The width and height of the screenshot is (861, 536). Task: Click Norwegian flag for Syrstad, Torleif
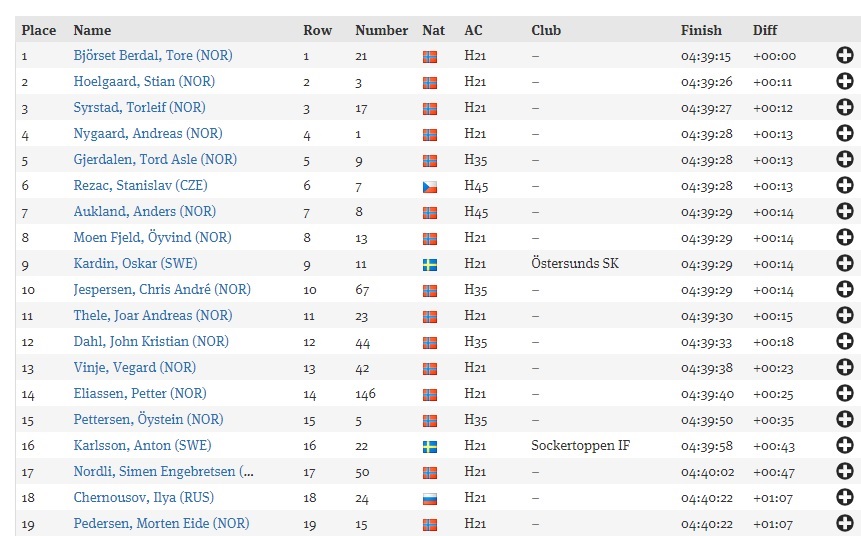coord(430,109)
